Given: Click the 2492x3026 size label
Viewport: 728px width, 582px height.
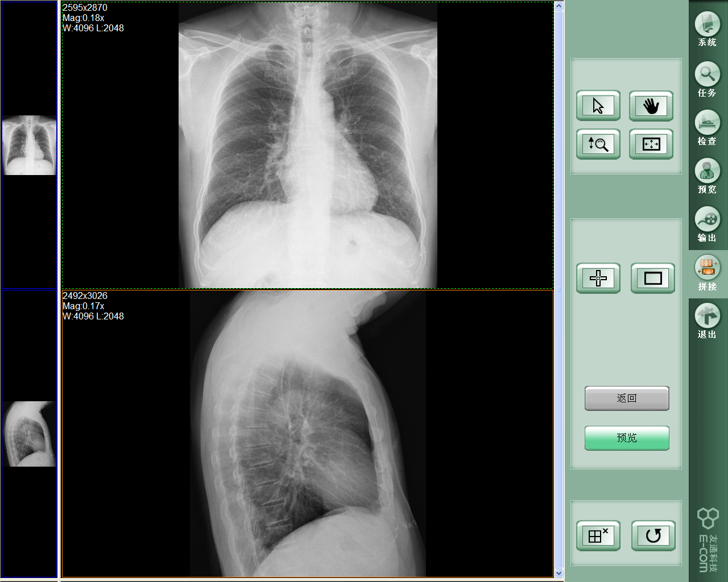Looking at the screenshot, I should tap(85, 296).
